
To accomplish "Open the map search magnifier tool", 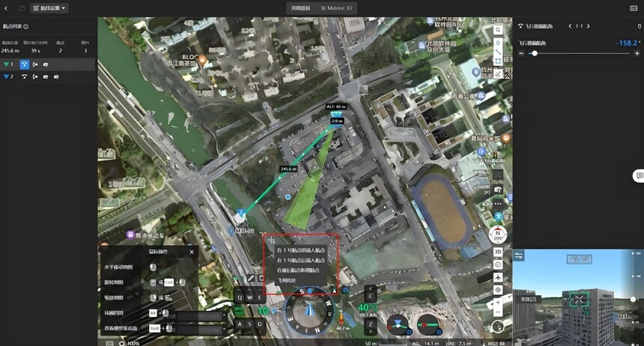I will coord(498,30).
